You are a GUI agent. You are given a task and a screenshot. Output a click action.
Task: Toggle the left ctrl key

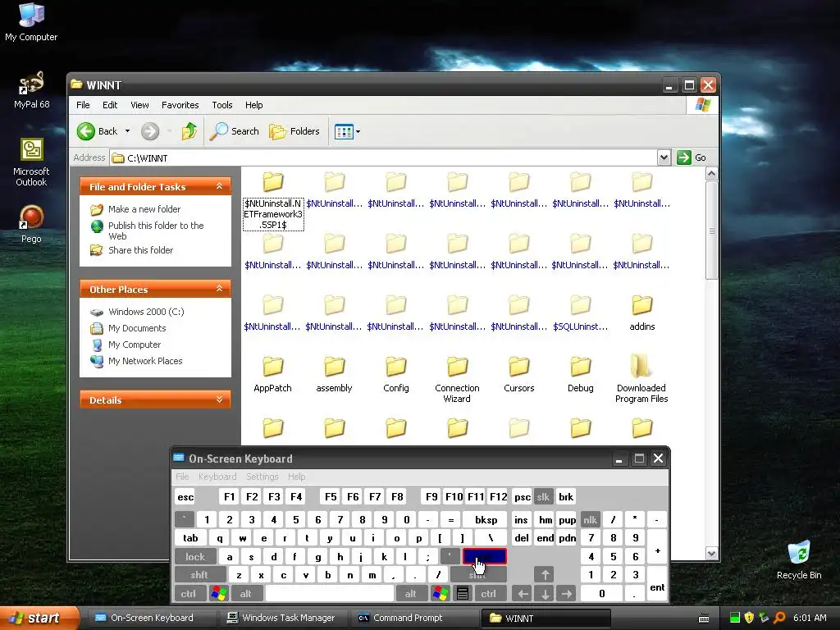pos(188,594)
